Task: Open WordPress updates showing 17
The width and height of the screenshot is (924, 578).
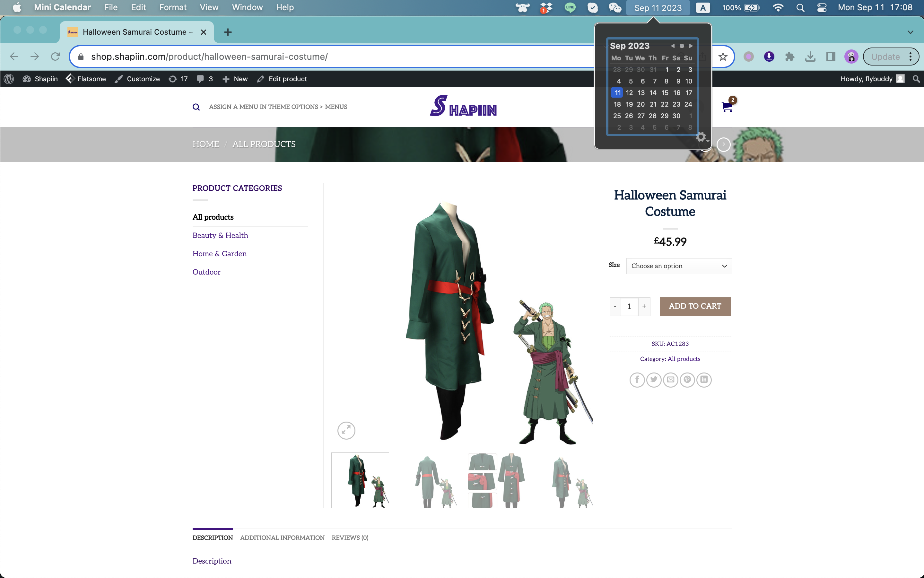Action: coord(178,79)
